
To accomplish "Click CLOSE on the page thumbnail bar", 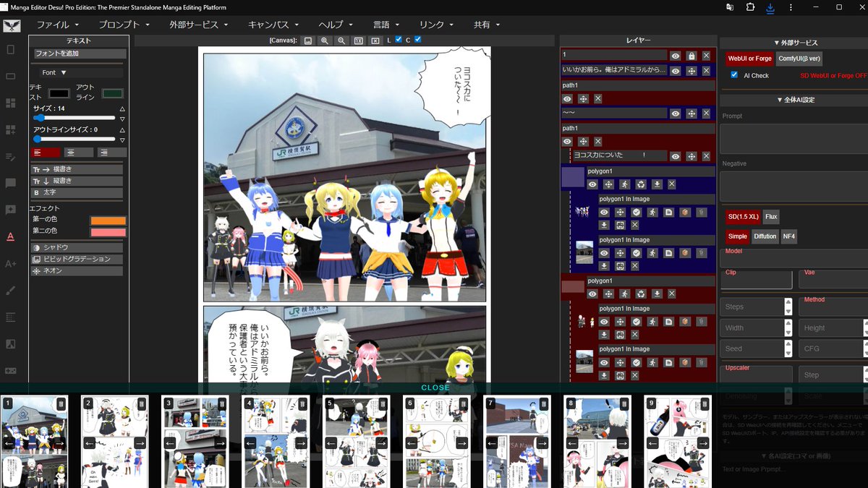I will click(435, 388).
